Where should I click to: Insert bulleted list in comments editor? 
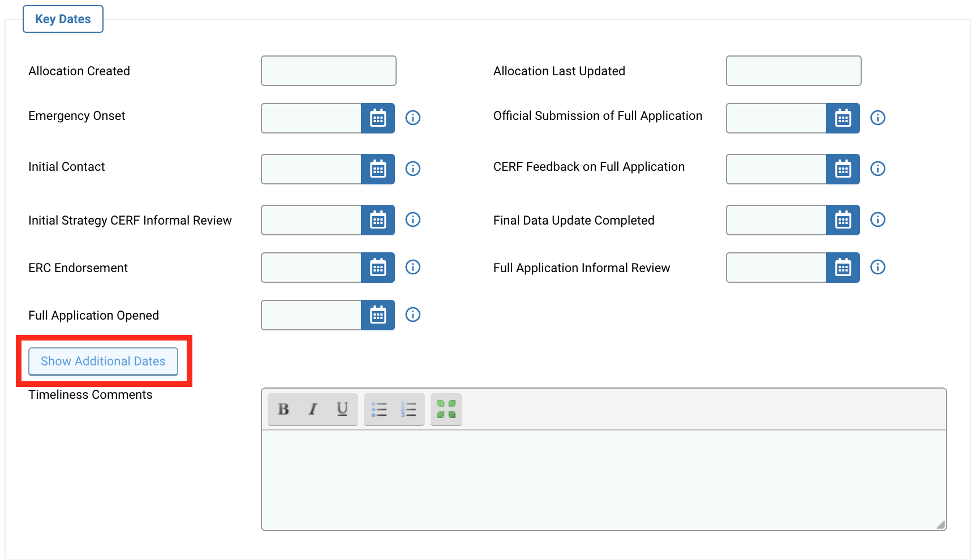point(379,409)
